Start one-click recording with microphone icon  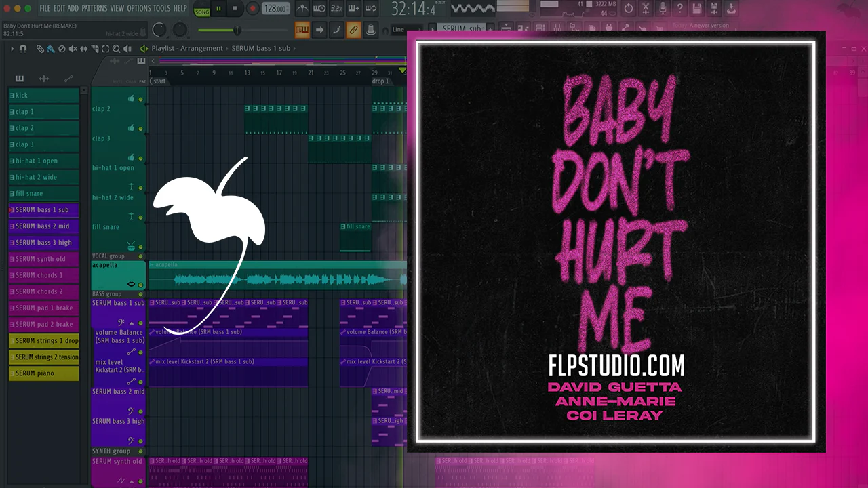(663, 9)
